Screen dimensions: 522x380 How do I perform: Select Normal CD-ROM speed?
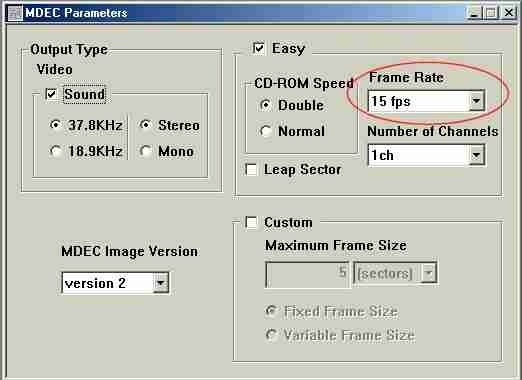click(266, 131)
